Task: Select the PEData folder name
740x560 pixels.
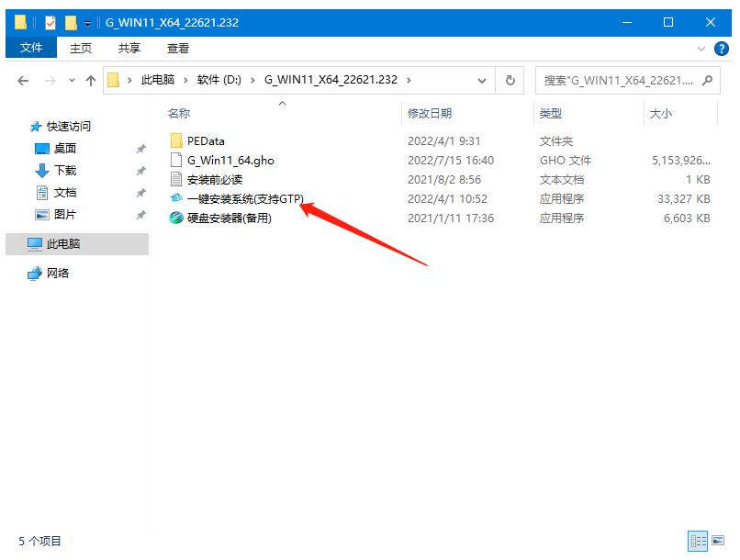Action: point(206,141)
